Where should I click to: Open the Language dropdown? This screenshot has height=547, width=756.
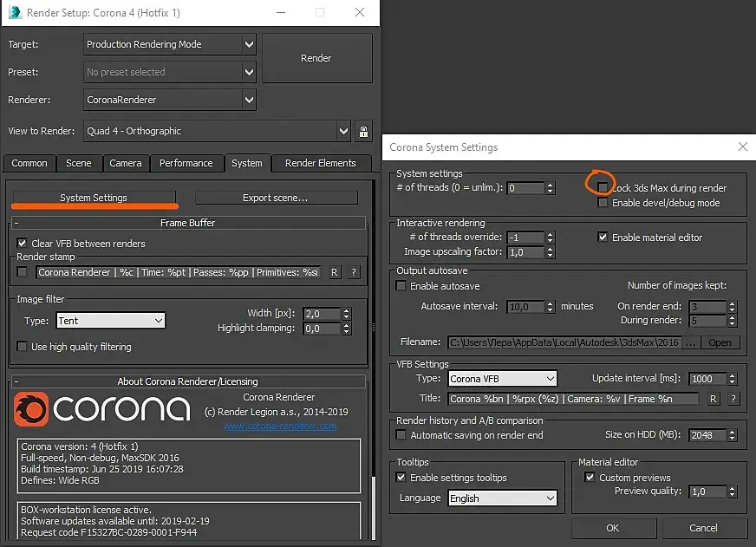502,498
